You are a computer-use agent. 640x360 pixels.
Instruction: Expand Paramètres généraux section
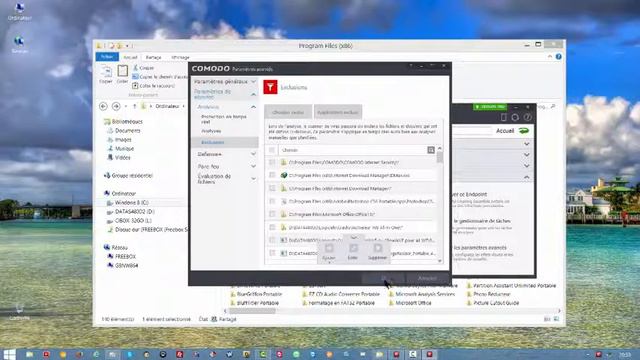click(253, 82)
